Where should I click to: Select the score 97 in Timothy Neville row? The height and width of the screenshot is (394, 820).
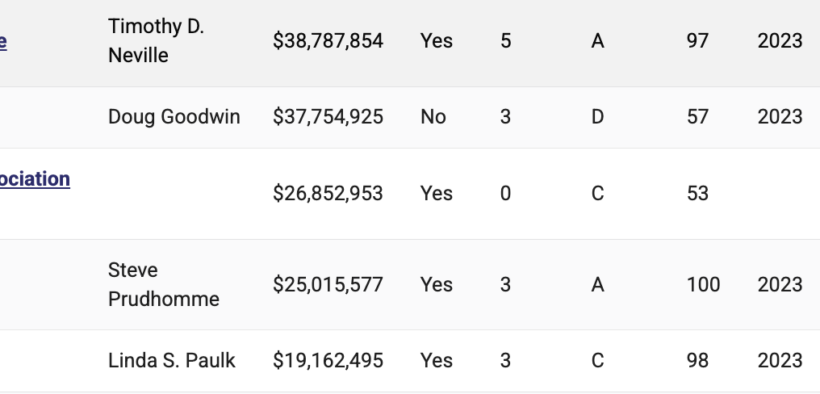pyautogui.click(x=697, y=41)
